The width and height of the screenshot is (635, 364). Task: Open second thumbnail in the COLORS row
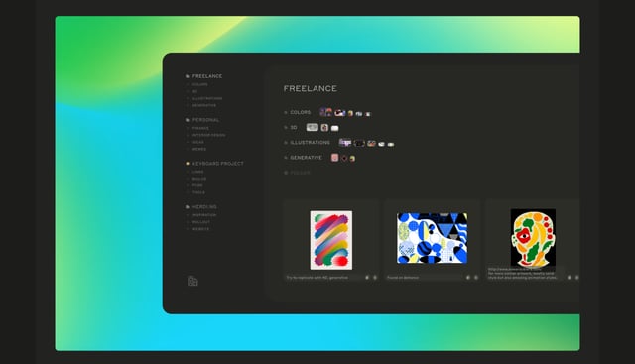(339, 113)
